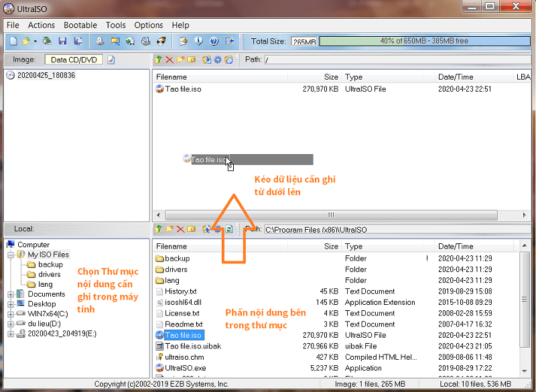The width and height of the screenshot is (536, 392).
Task: Click the green Refresh icon in Local toolbar
Action: tap(229, 229)
